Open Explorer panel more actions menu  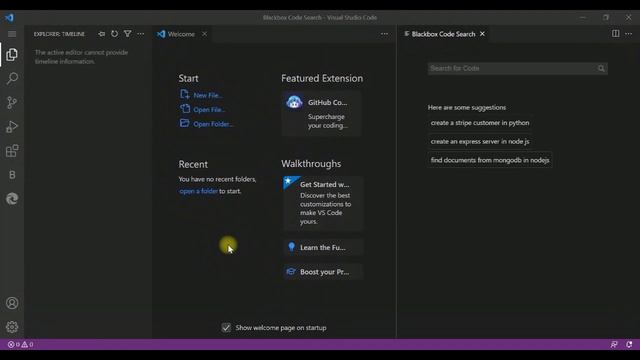click(140, 34)
